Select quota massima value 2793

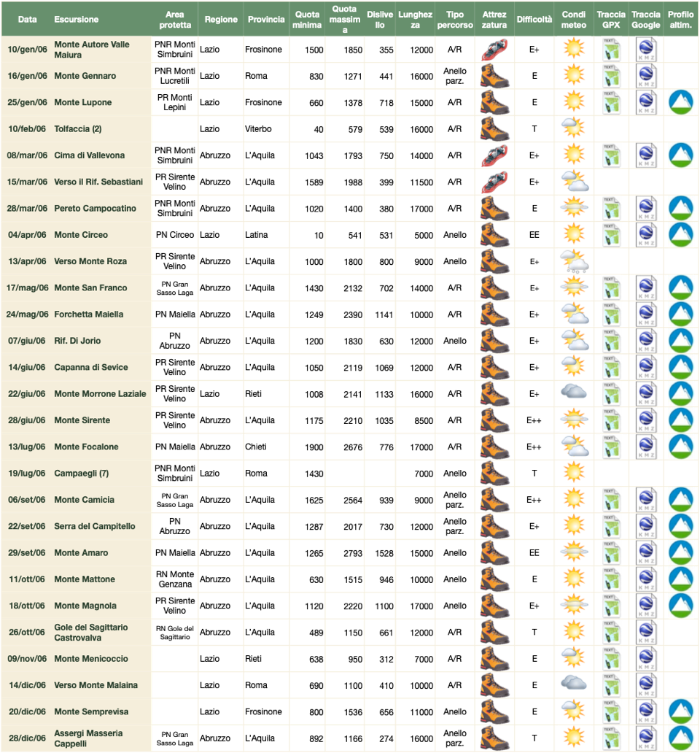353,553
